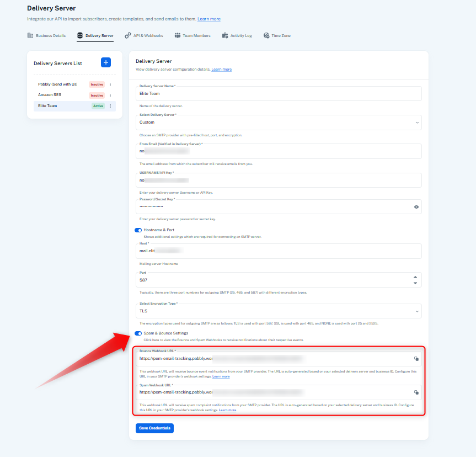Screen dimensions: 476x457
Task: Open the Select Encryption Type dropdown
Action: pos(279,311)
